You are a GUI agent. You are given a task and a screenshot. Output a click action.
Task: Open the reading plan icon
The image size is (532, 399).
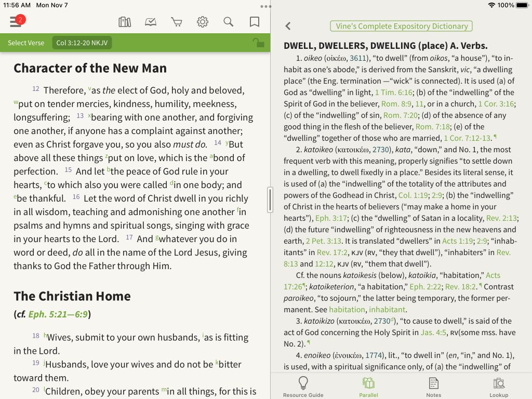click(151, 22)
